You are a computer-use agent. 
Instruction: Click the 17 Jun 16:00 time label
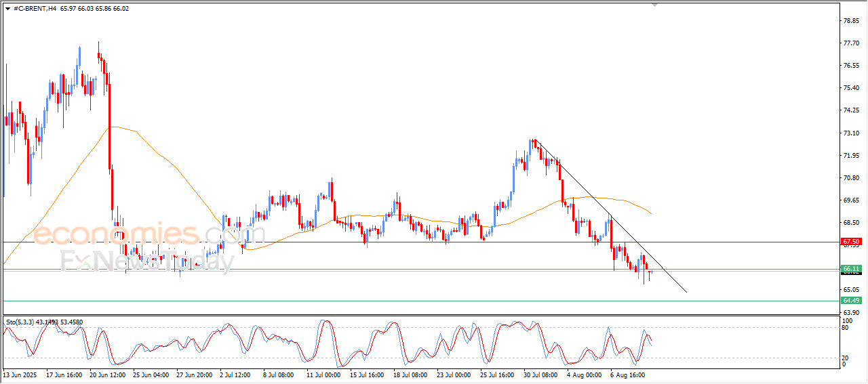click(64, 374)
